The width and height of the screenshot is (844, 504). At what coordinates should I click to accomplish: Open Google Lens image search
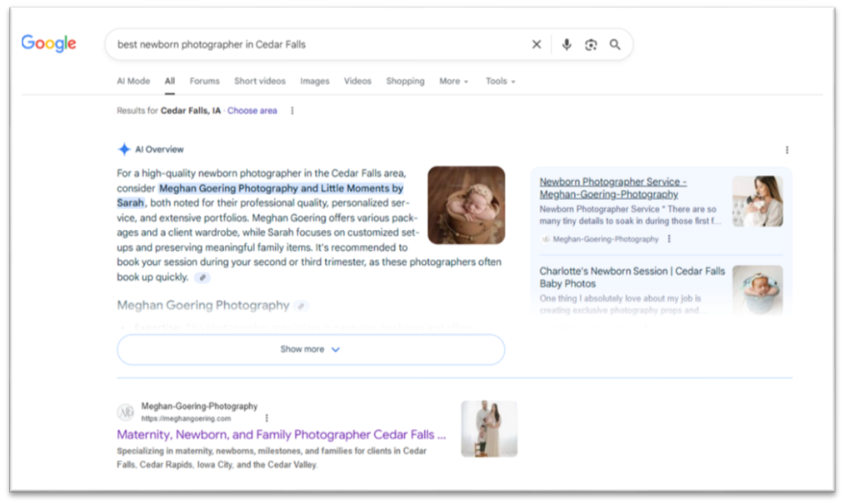coord(591,45)
